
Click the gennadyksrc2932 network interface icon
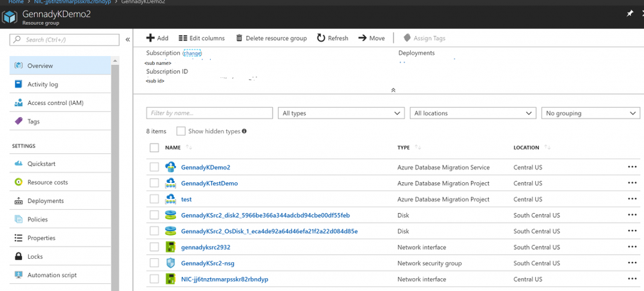[x=171, y=247]
